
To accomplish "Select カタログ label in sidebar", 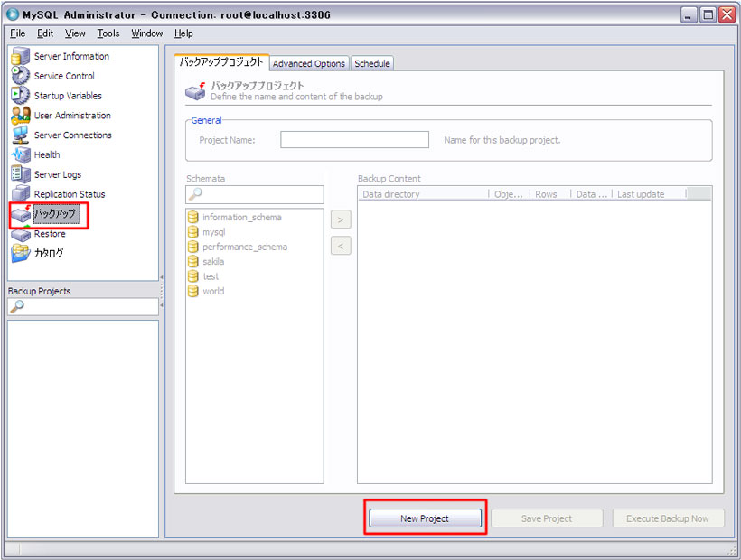I will coord(49,253).
